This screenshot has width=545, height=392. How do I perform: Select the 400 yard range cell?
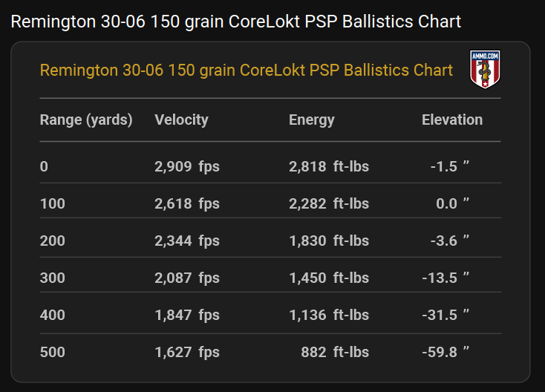[53, 316]
